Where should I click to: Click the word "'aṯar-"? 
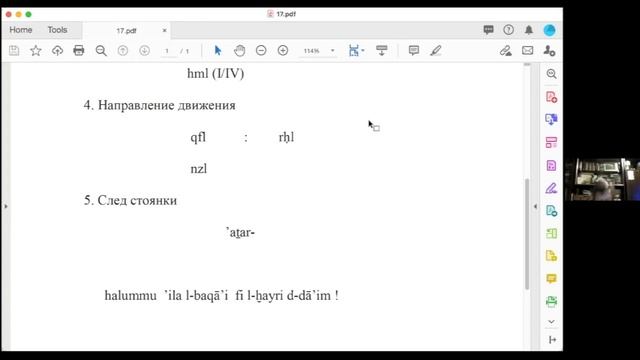240,233
